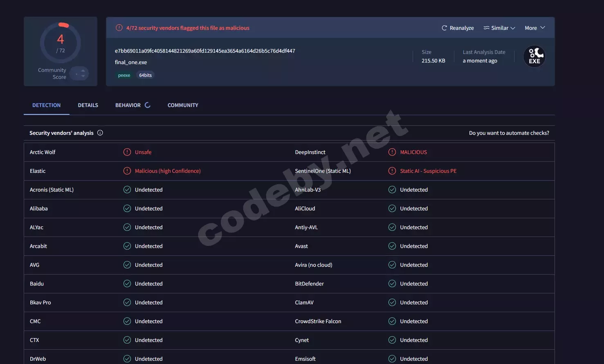The width and height of the screenshot is (604, 364).
Task: Open the BEHAVIOR tab
Action: click(x=128, y=105)
